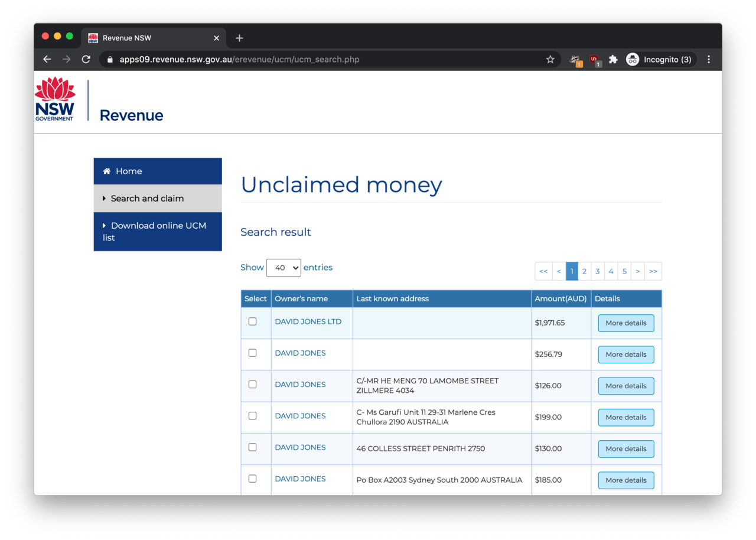756x540 pixels.
Task: Open the Extensions puzzle piece menu
Action: pyautogui.click(x=614, y=59)
